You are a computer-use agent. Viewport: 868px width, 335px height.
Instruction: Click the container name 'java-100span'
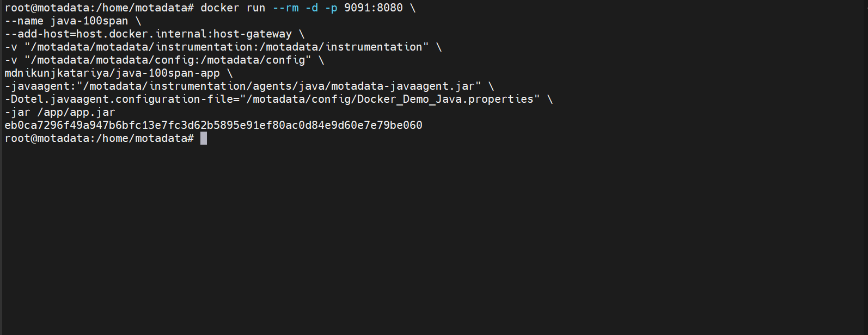coord(89,21)
